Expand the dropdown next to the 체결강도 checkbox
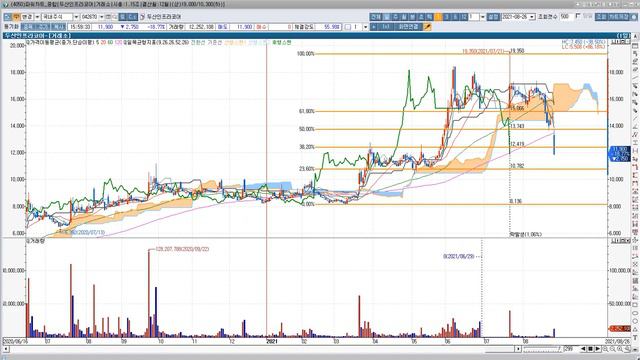 (x=365, y=27)
